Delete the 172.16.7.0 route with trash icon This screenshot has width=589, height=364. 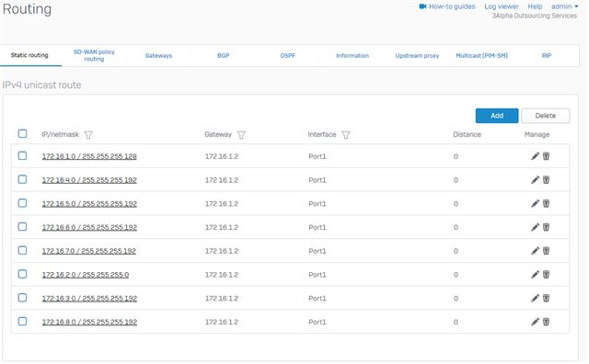tap(546, 251)
